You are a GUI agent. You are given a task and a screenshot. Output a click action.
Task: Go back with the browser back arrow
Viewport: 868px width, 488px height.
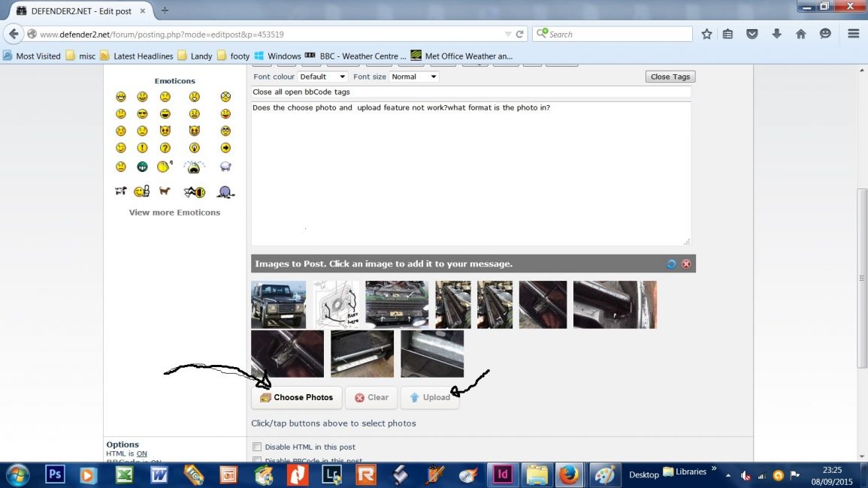tap(14, 34)
